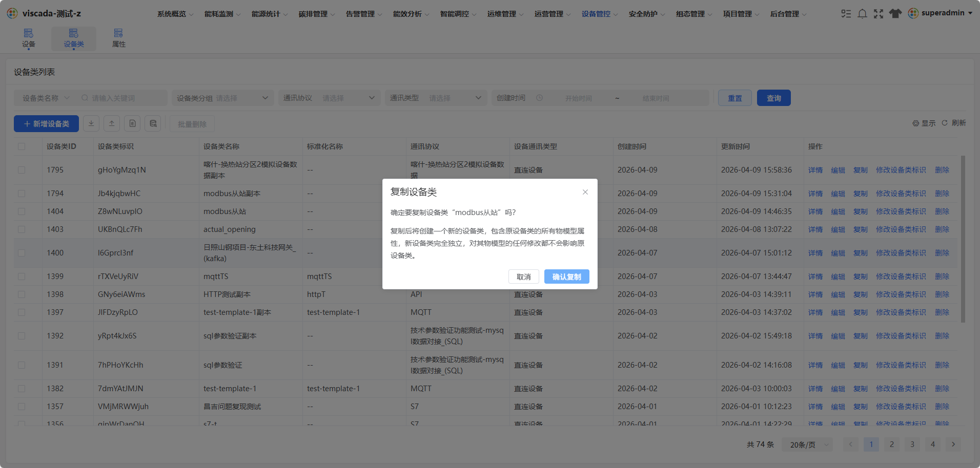The image size is (980, 468).
Task: Click the search icon in keyword field
Action: pyautogui.click(x=85, y=98)
